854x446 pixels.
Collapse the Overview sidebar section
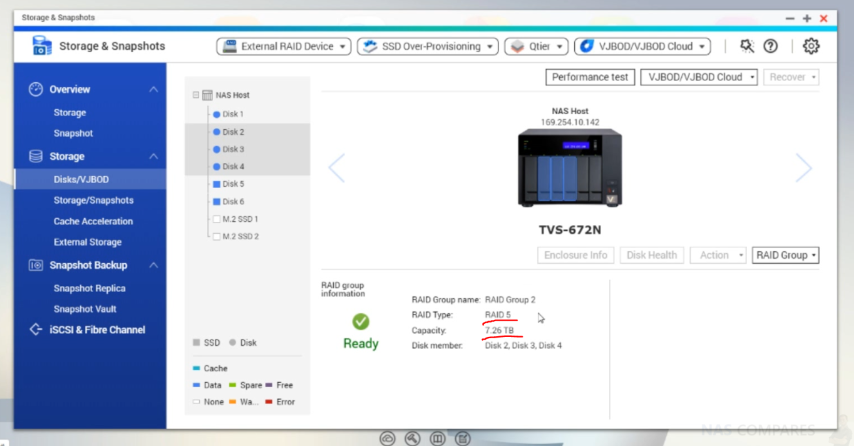154,89
